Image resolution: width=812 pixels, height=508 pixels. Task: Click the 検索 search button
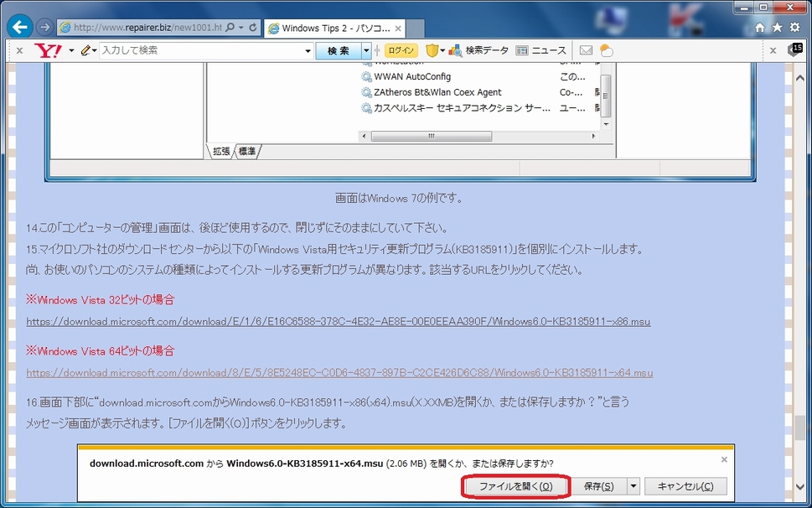339,51
